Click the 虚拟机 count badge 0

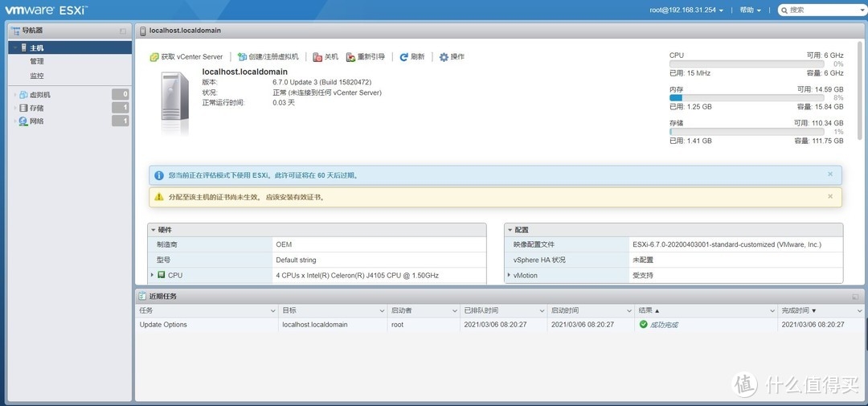click(120, 94)
